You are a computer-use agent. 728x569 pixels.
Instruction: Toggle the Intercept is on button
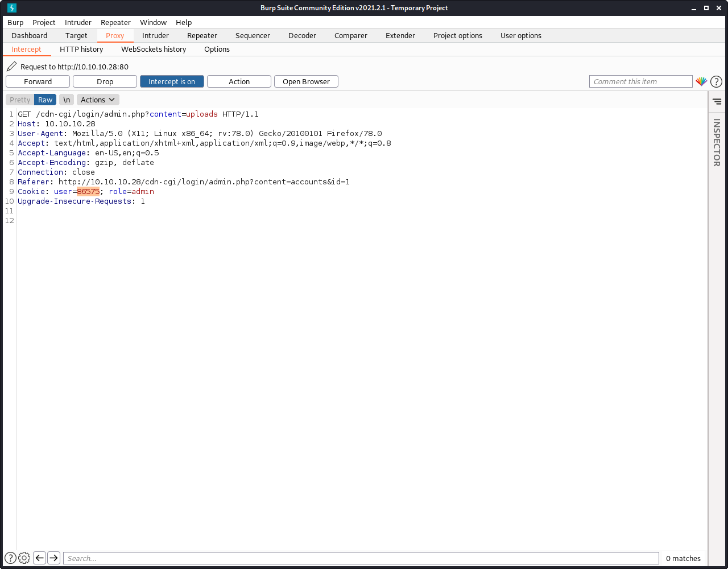click(x=172, y=81)
